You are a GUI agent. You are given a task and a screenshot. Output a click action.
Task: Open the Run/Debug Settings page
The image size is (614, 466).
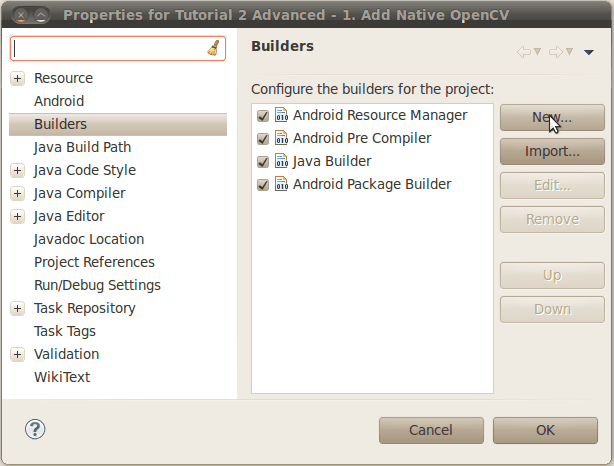tap(97, 285)
